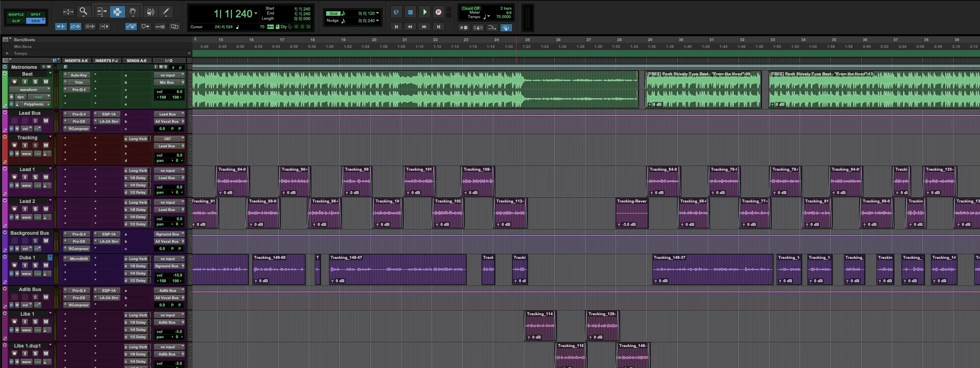980x368 pixels.
Task: Solo the Lead 1 track
Action: (35, 177)
